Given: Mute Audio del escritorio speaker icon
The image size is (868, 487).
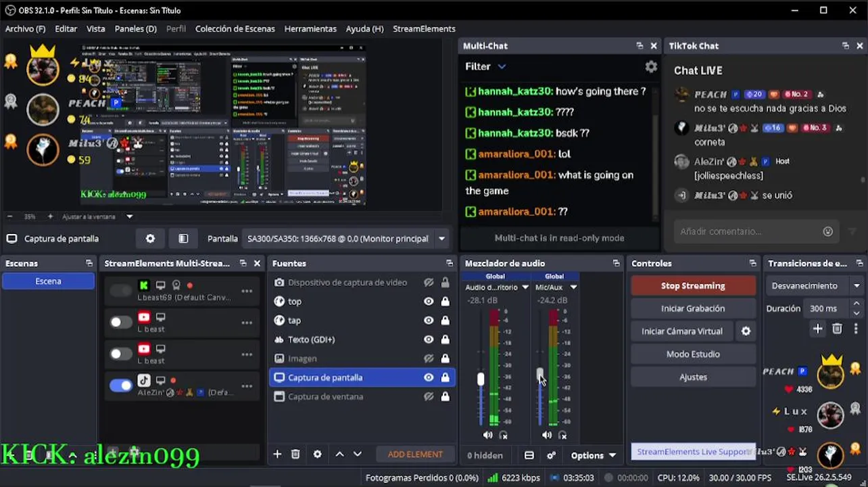Looking at the screenshot, I should 488,435.
